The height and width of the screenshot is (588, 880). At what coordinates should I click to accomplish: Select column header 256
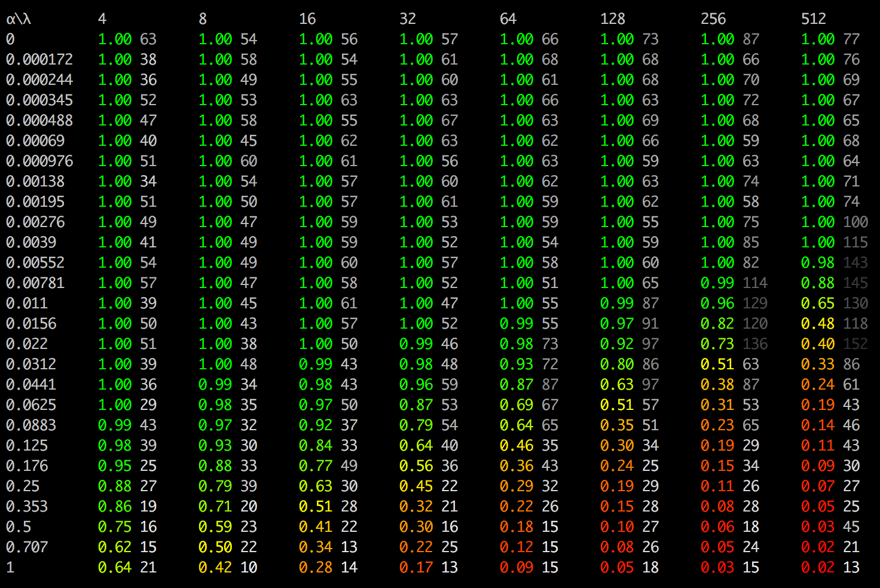coord(713,19)
